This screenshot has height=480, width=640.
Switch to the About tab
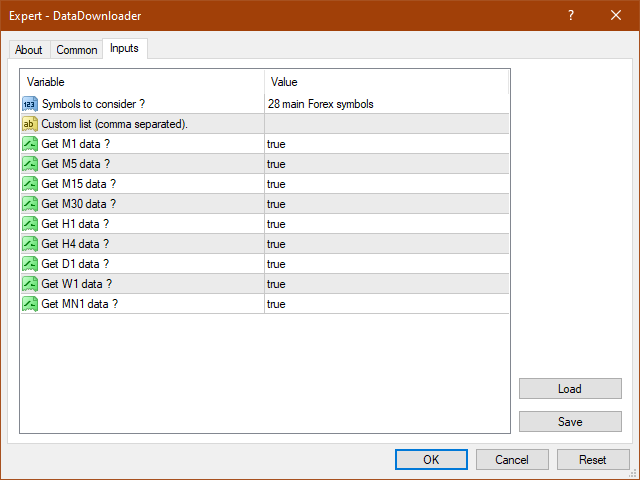pos(29,50)
